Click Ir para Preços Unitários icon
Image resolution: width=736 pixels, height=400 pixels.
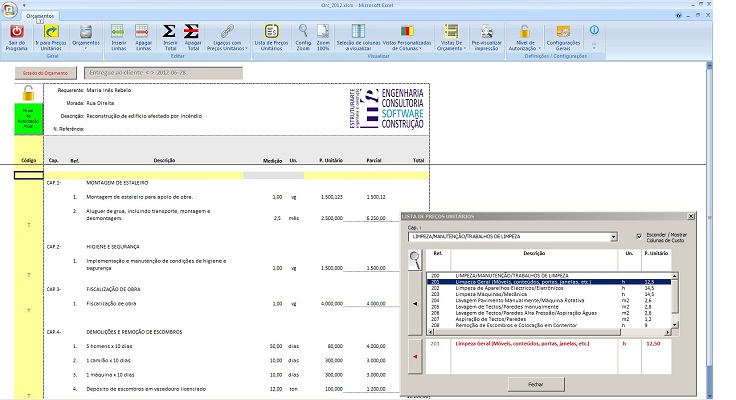(50, 36)
